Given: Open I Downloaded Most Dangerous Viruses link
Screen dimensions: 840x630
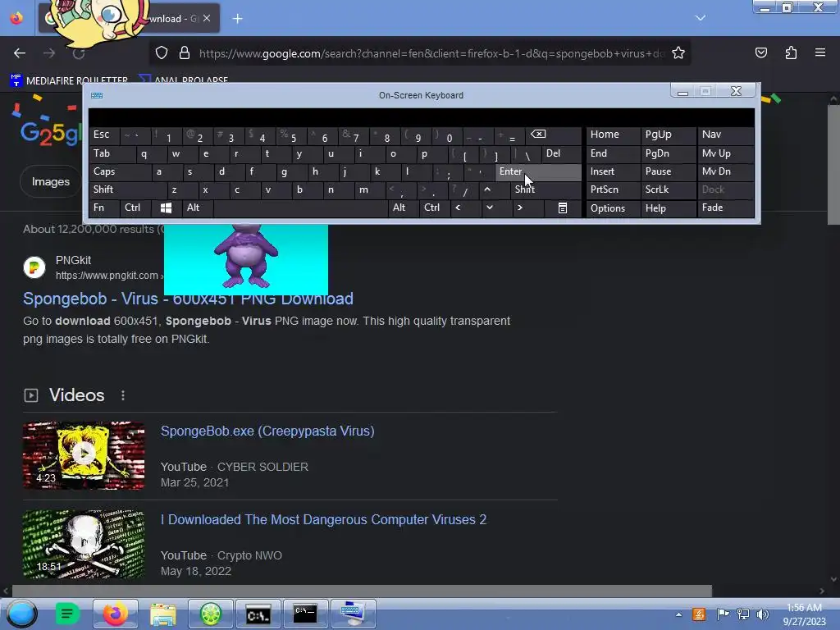Looking at the screenshot, I should tap(323, 519).
